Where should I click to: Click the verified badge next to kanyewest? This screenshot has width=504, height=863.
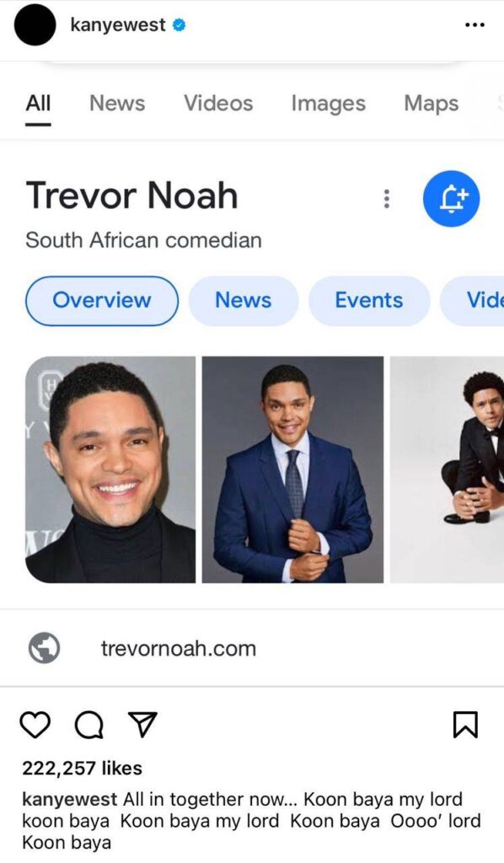click(179, 24)
